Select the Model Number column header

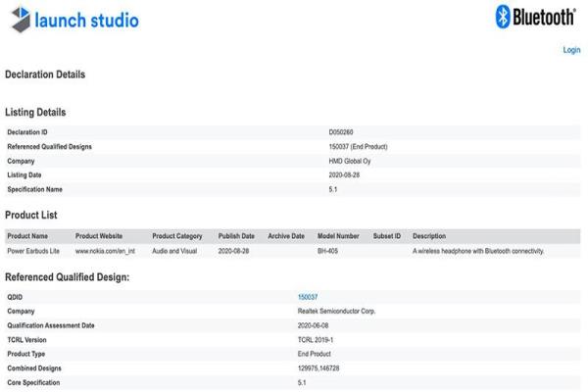tap(338, 236)
